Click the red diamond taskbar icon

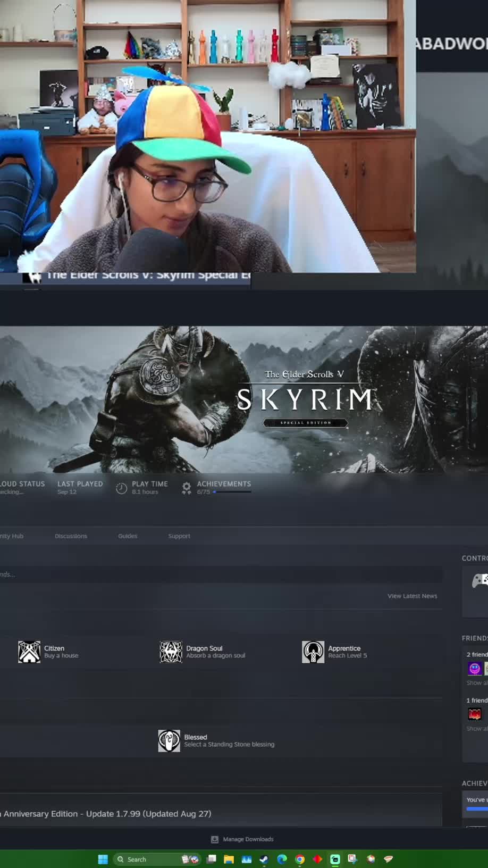coord(317,859)
